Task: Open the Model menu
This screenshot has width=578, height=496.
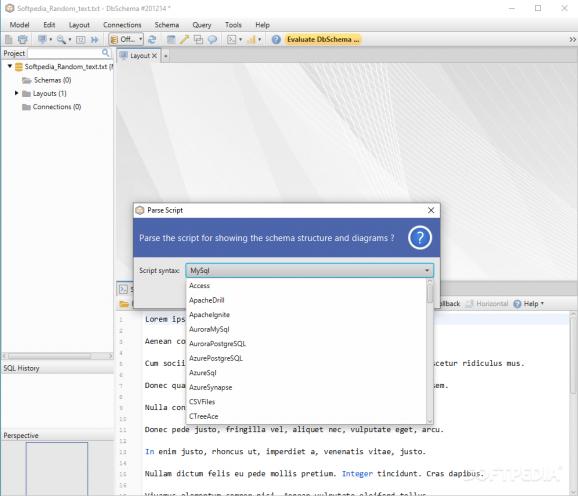Action: (x=20, y=25)
